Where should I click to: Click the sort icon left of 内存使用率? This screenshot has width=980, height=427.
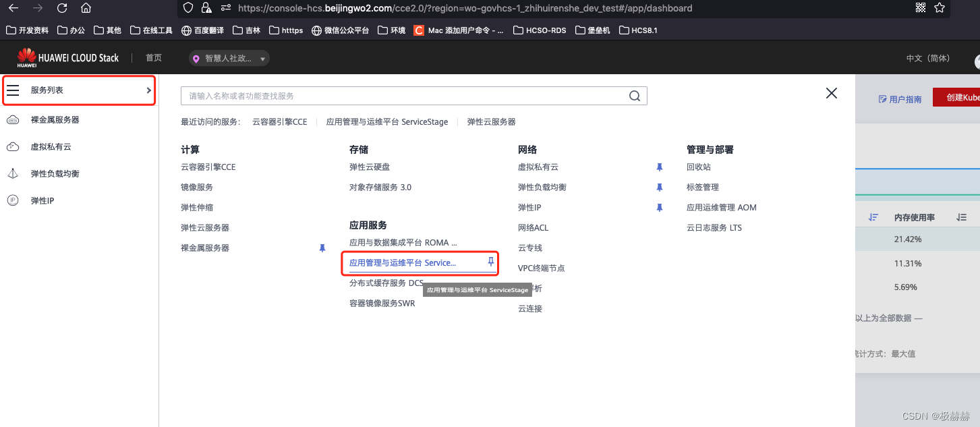(x=873, y=217)
